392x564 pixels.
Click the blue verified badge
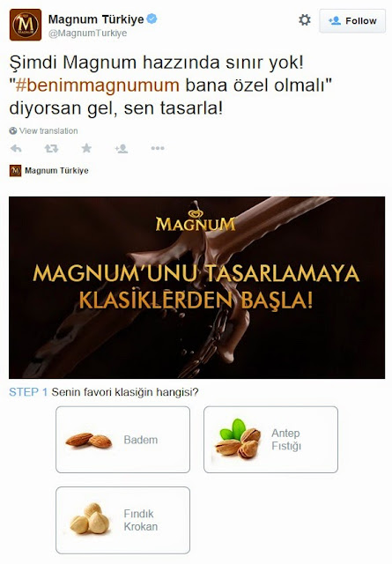pos(152,19)
